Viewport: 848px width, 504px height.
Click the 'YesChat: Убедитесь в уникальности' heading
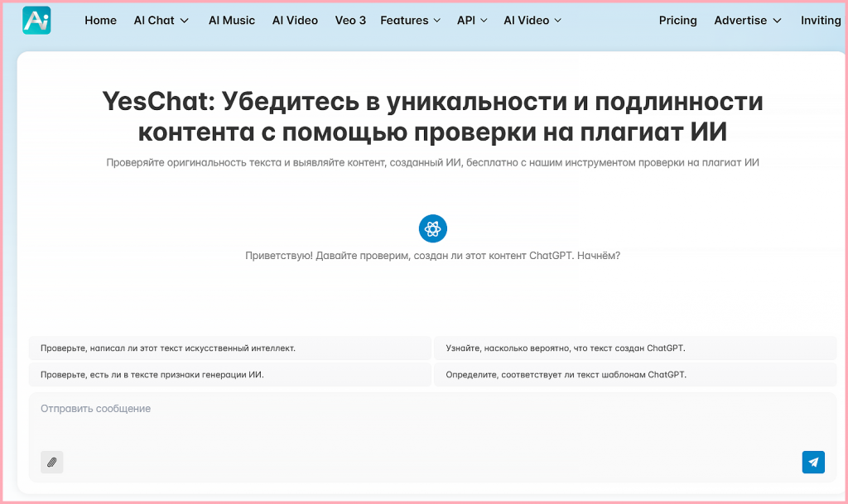(x=432, y=116)
